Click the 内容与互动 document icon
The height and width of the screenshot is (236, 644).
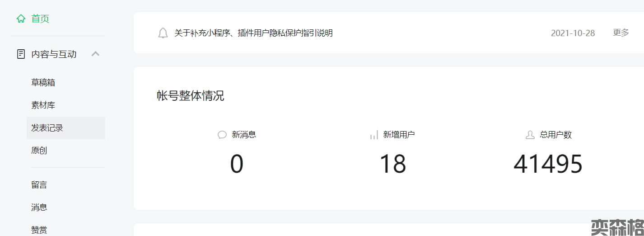click(21, 54)
